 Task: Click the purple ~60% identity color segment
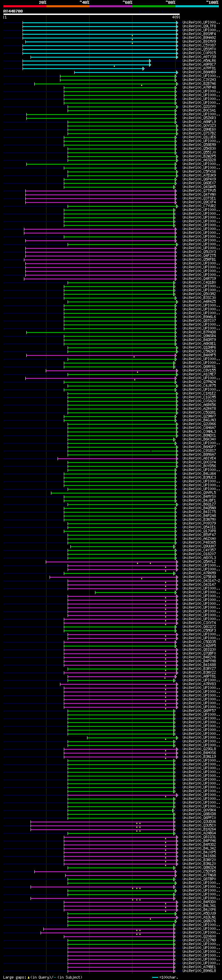[111, 6]
